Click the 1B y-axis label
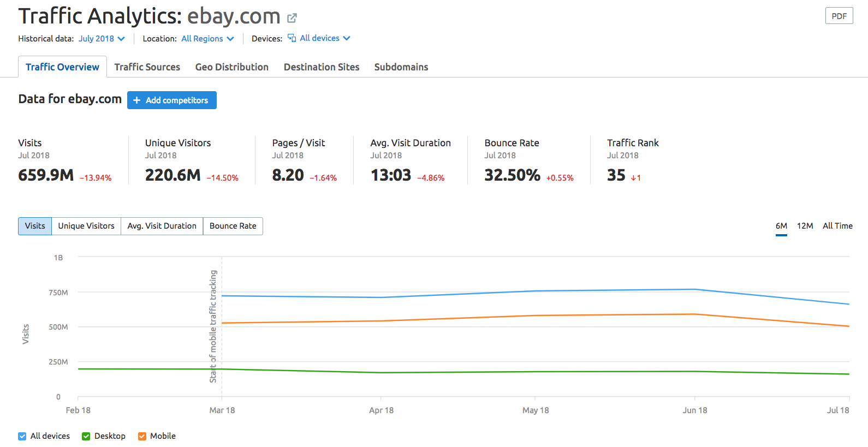Image resolution: width=868 pixels, height=447 pixels. pyautogui.click(x=58, y=258)
